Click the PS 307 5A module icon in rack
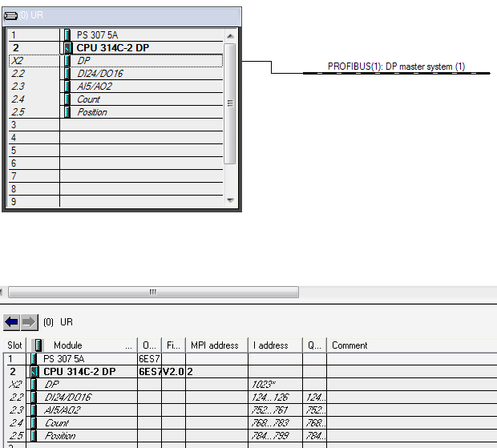Image resolution: width=497 pixels, height=448 pixels. (x=67, y=34)
